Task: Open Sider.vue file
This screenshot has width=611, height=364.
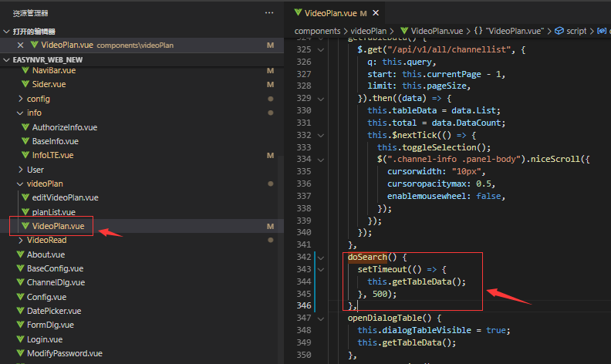Action: 49,84
